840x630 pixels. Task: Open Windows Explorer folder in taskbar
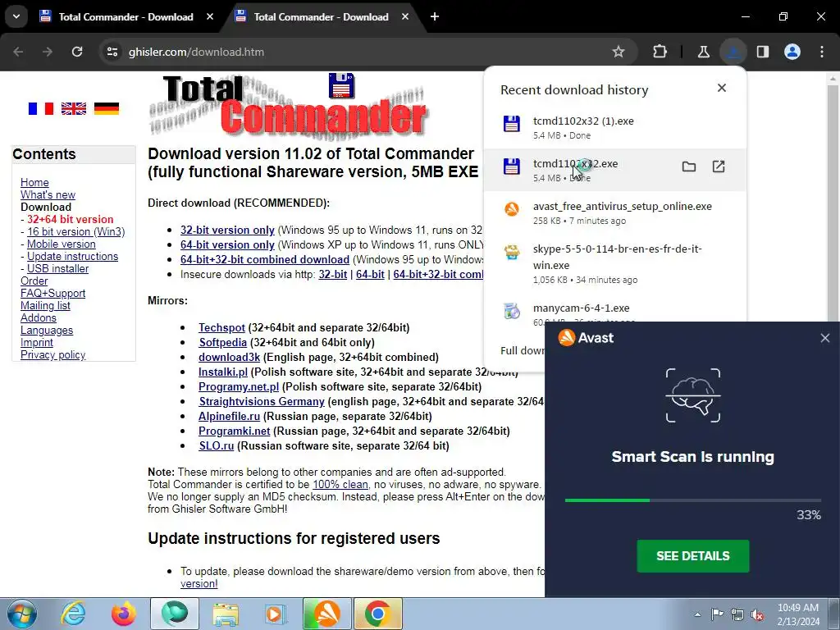pos(226,614)
